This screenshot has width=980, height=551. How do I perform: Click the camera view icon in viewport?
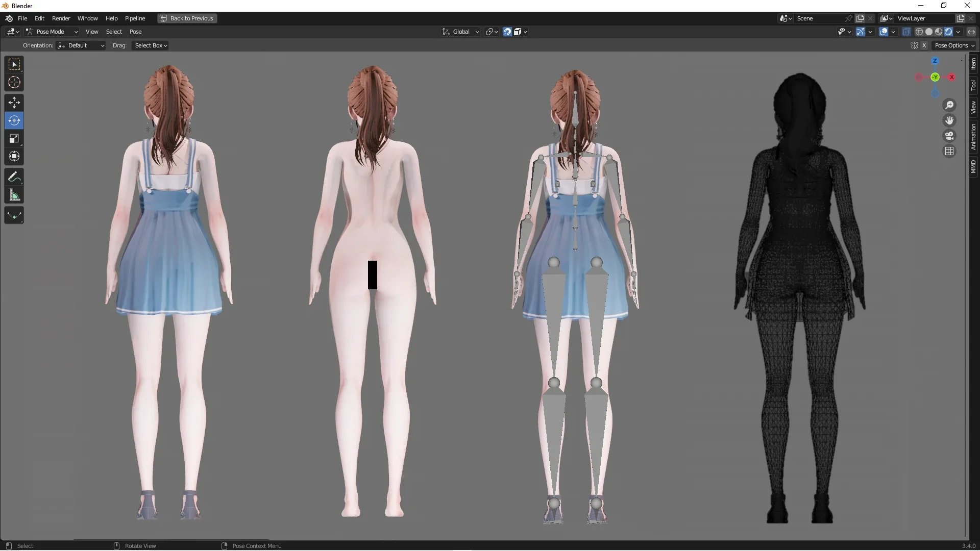click(949, 136)
